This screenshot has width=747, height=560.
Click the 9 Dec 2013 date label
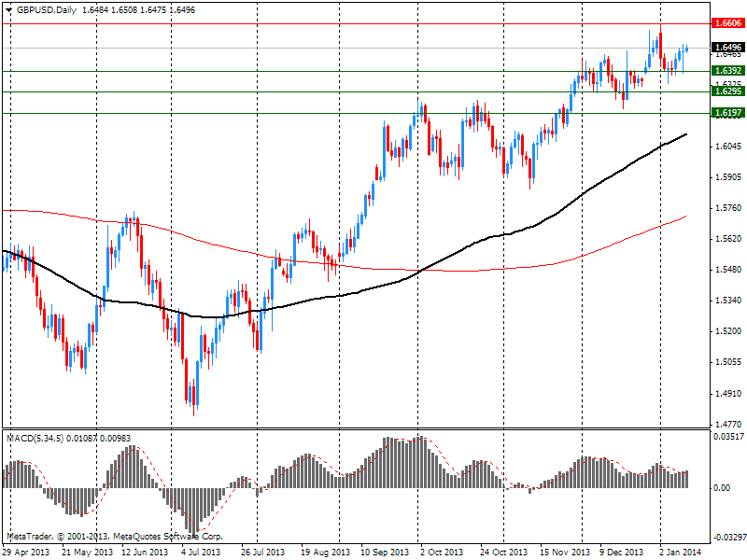622,553
